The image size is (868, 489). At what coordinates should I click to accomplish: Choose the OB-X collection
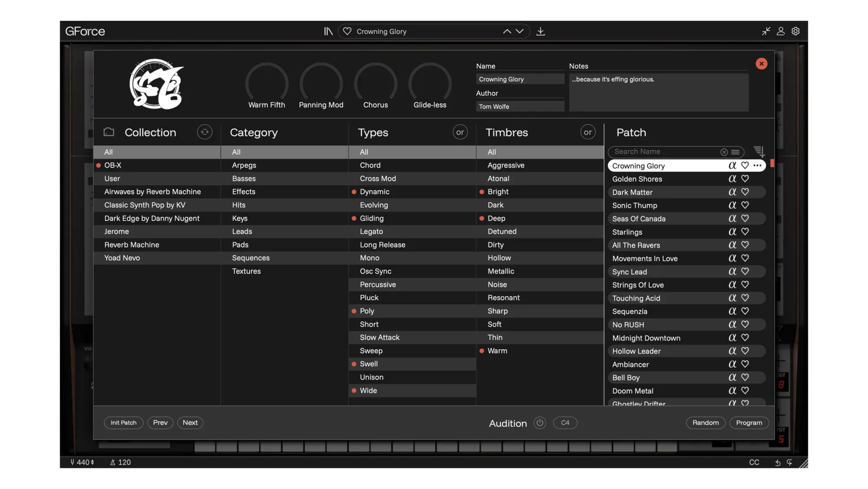tap(157, 165)
